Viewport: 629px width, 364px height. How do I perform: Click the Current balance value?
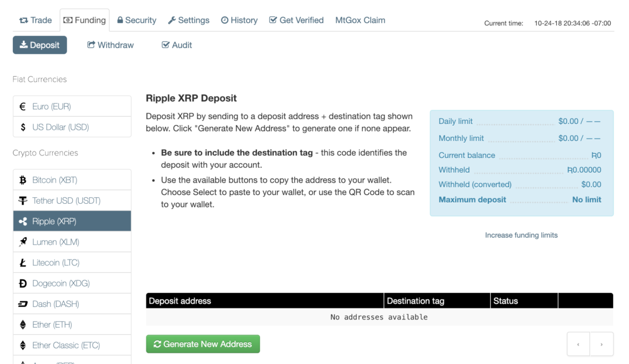click(596, 156)
